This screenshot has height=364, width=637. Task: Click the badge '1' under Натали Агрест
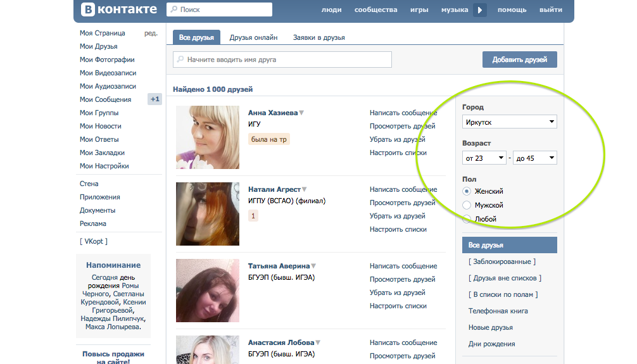coord(253,216)
